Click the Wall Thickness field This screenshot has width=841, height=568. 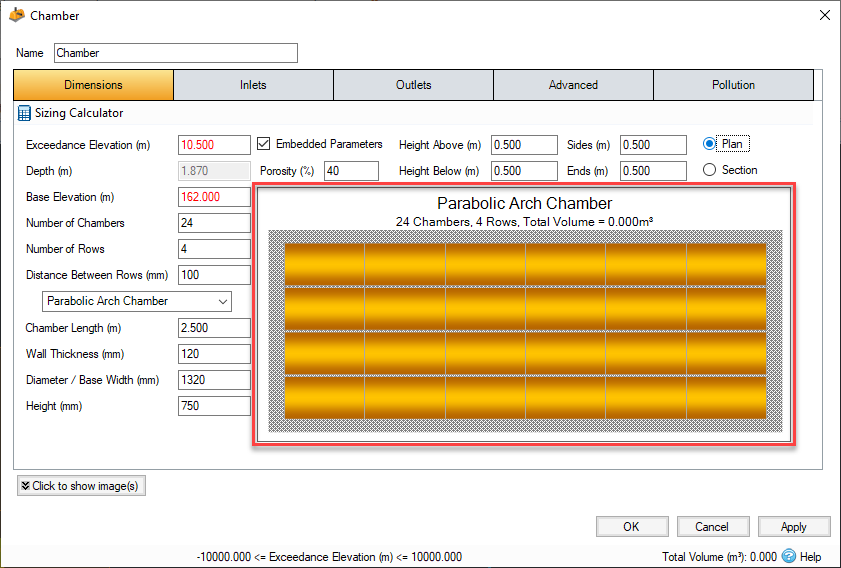(214, 354)
